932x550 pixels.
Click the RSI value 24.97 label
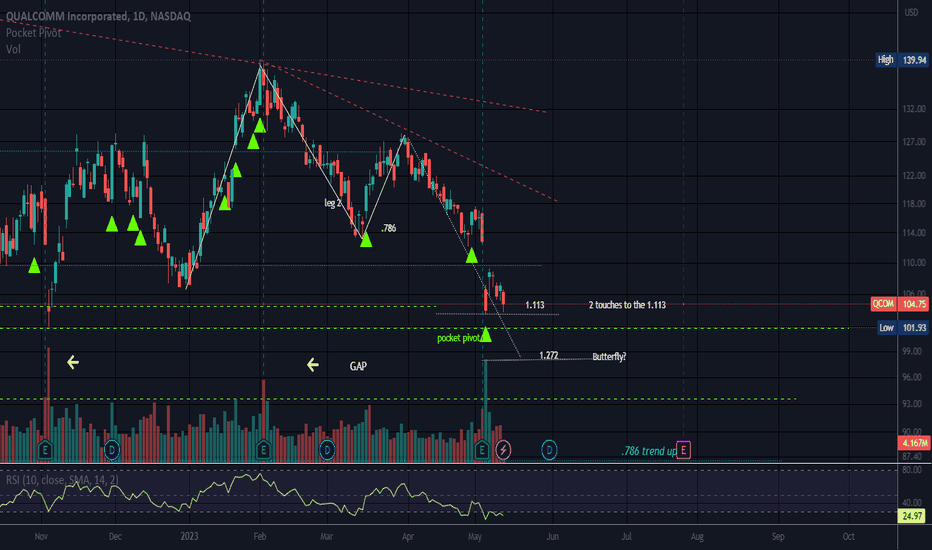(x=912, y=516)
